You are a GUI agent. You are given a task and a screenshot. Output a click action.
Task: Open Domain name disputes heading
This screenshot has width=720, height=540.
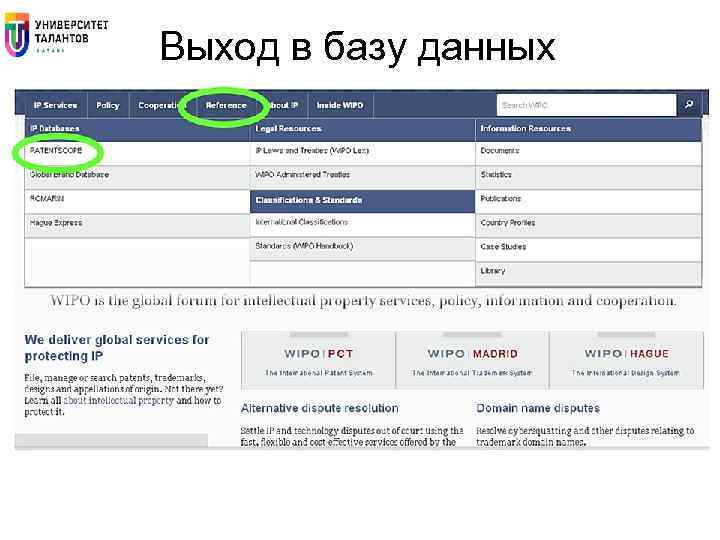point(538,408)
